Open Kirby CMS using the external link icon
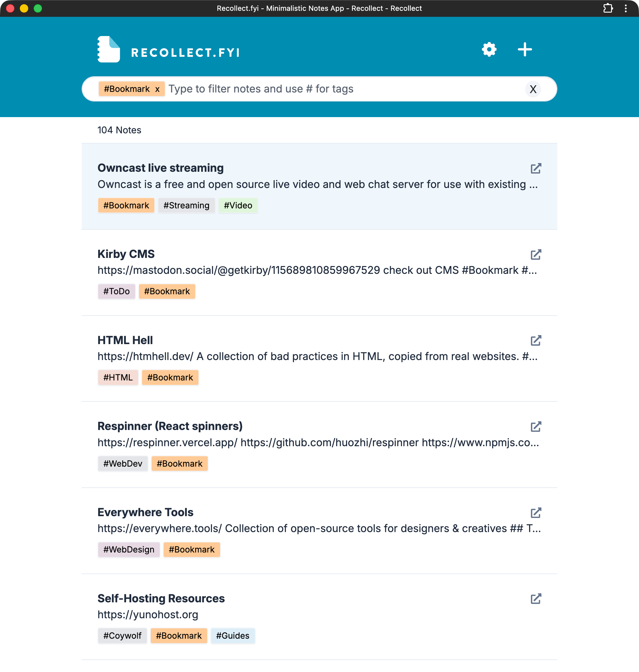This screenshot has height=672, width=639. point(535,254)
